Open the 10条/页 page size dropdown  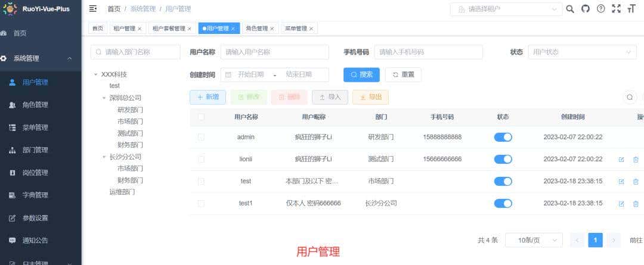[534, 241]
